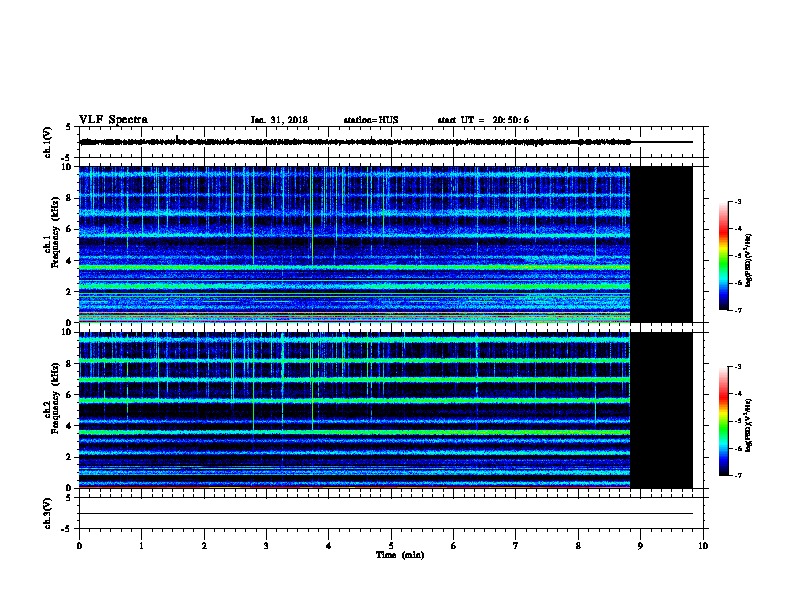Click the time axis tick label "2"
The image size is (792, 612).
click(204, 546)
